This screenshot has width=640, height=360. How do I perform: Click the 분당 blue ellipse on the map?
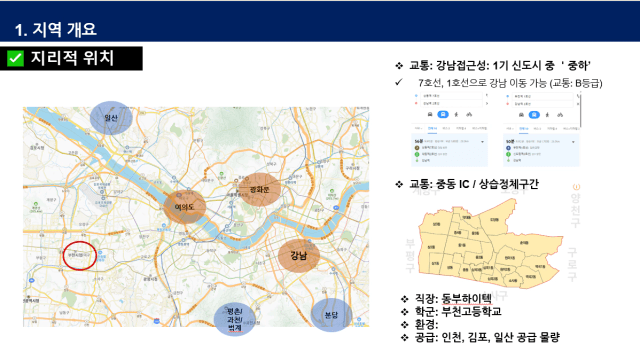(331, 315)
